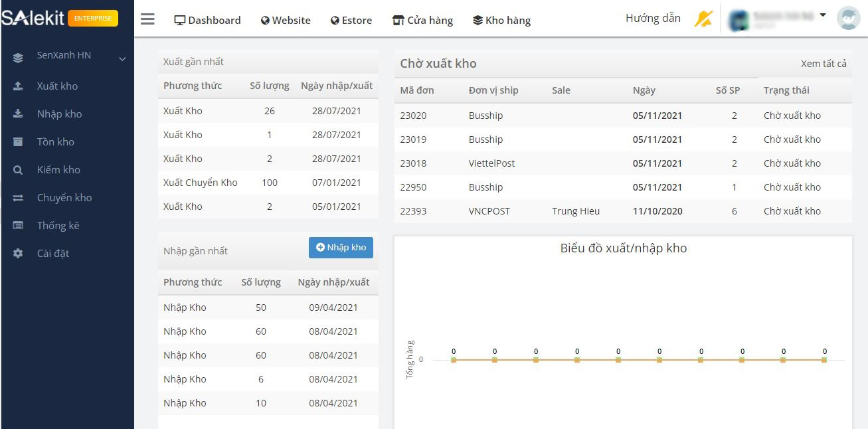This screenshot has height=429, width=868.
Task: Click the Chuyển kho transfer arrows icon
Action: point(18,198)
